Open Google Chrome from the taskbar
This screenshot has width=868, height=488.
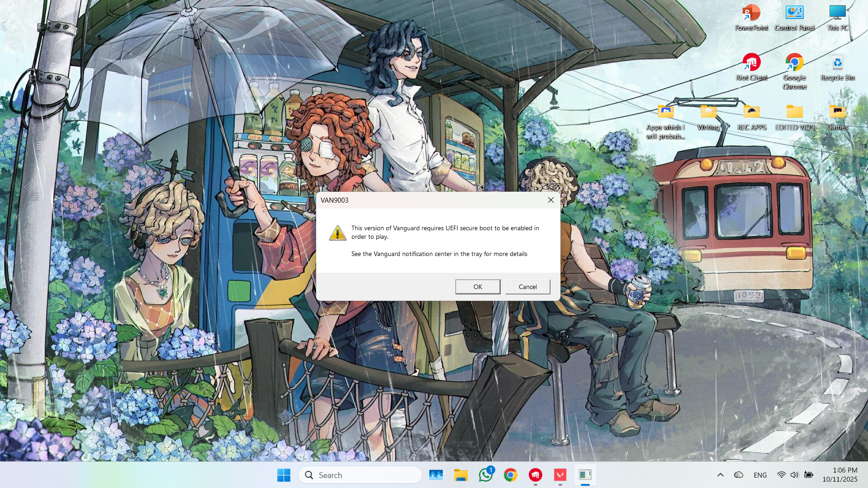point(511,475)
